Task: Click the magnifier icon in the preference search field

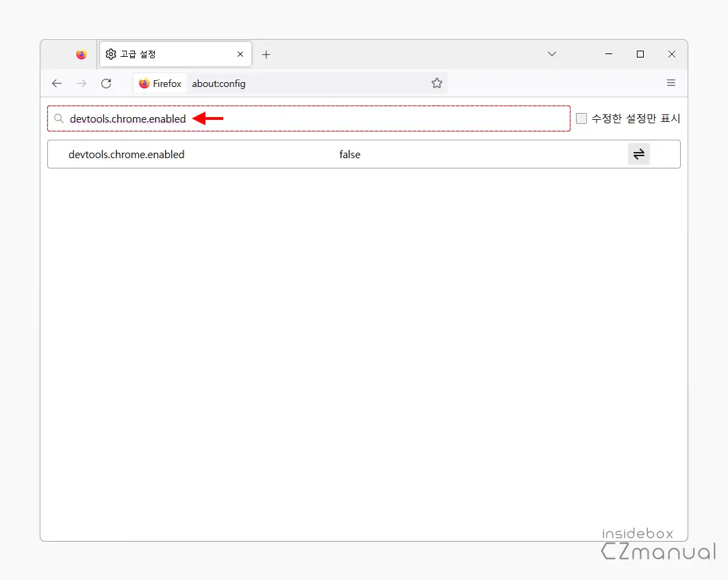Action: (59, 118)
